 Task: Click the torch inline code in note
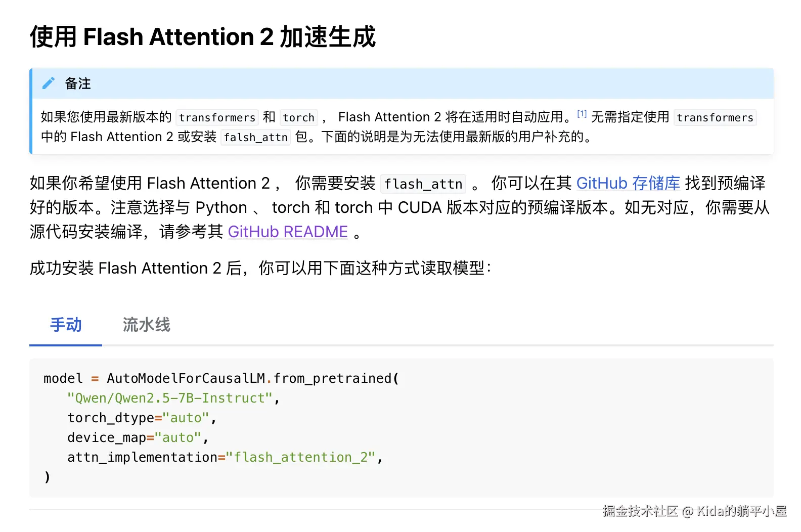298,117
